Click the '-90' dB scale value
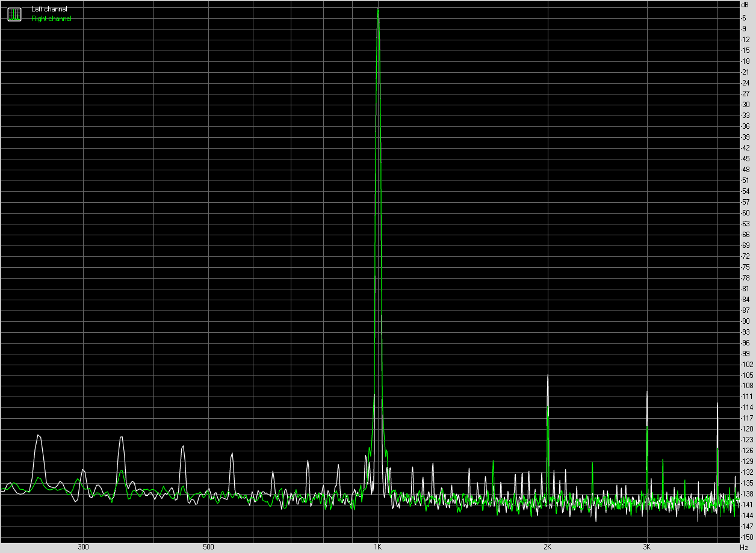 (746, 321)
